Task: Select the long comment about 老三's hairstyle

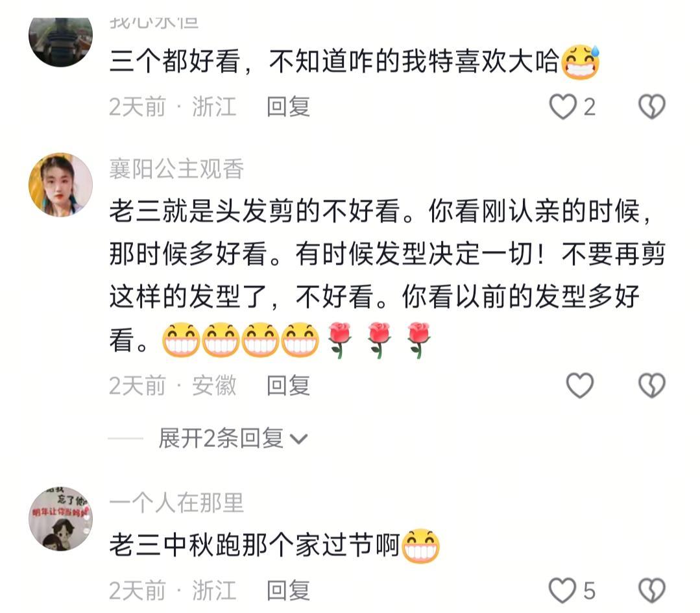Action: click(x=387, y=276)
